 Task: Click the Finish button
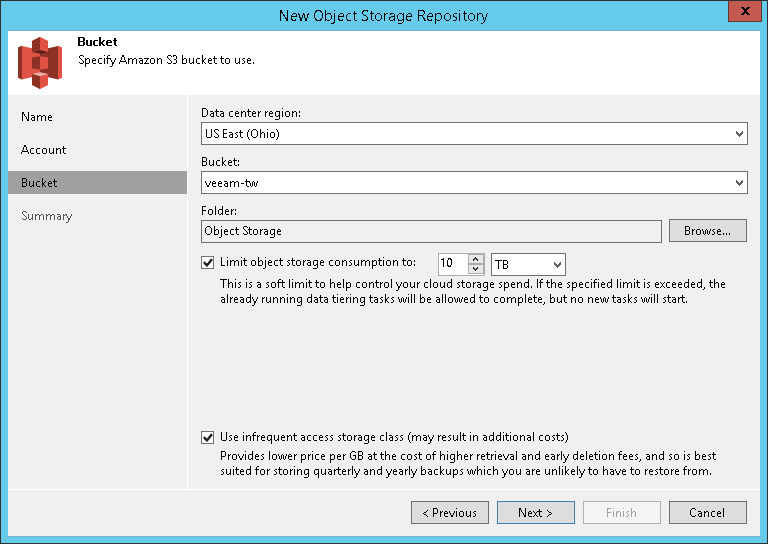click(621, 513)
